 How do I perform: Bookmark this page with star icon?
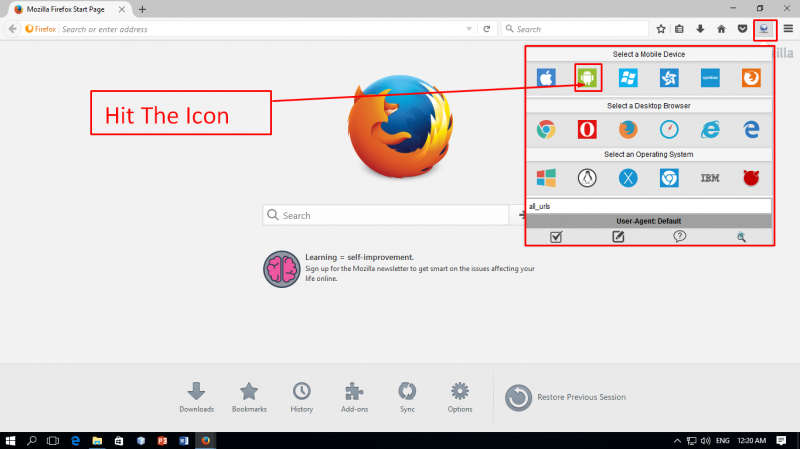point(661,29)
